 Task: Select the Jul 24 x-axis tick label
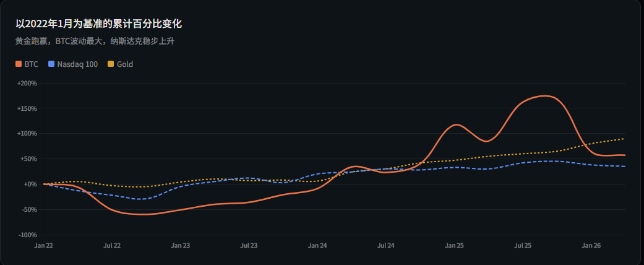(386, 245)
